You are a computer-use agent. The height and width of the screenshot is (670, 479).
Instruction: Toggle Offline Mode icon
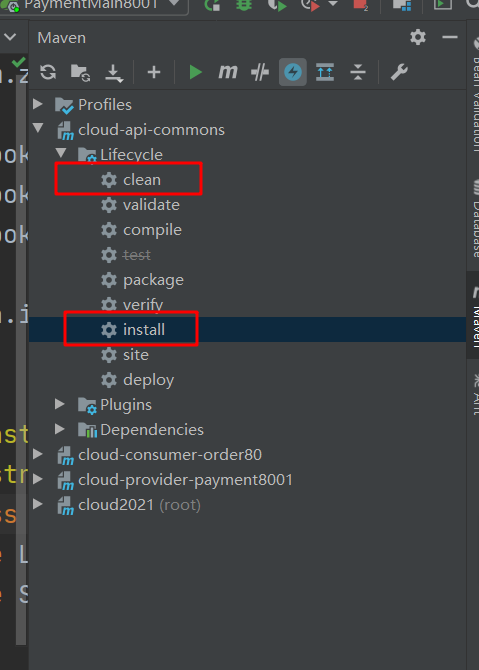click(260, 72)
